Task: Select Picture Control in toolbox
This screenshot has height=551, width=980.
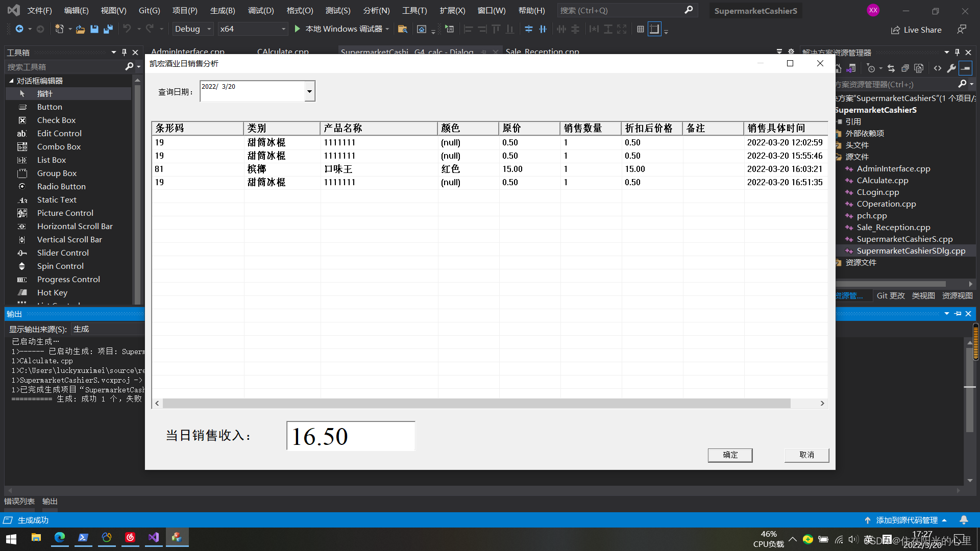Action: click(65, 213)
